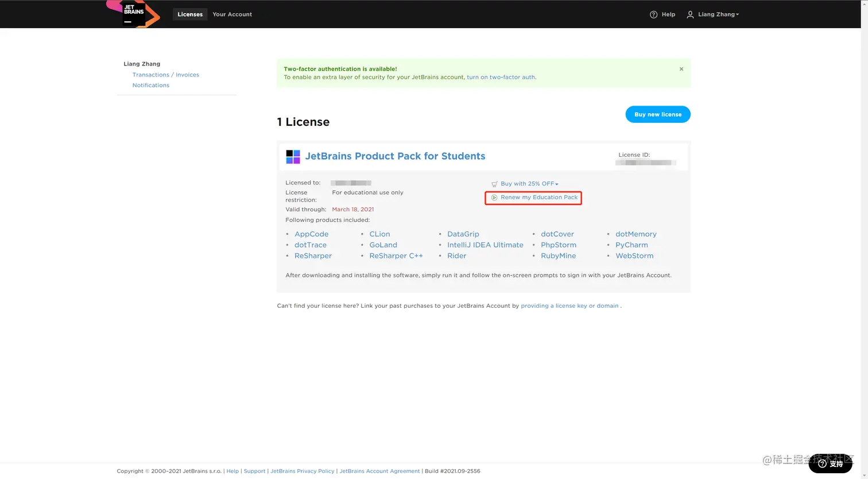
Task: Open the WebStorm product link
Action: (x=634, y=256)
